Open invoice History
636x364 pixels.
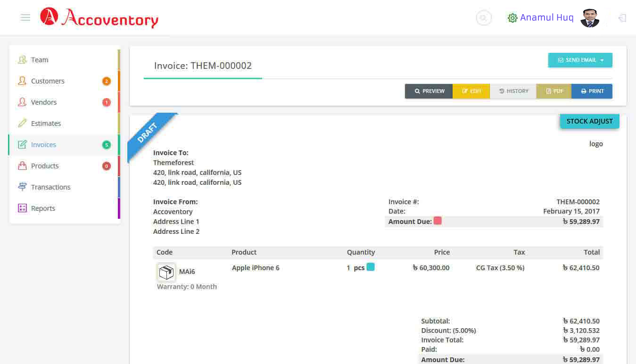pos(513,91)
